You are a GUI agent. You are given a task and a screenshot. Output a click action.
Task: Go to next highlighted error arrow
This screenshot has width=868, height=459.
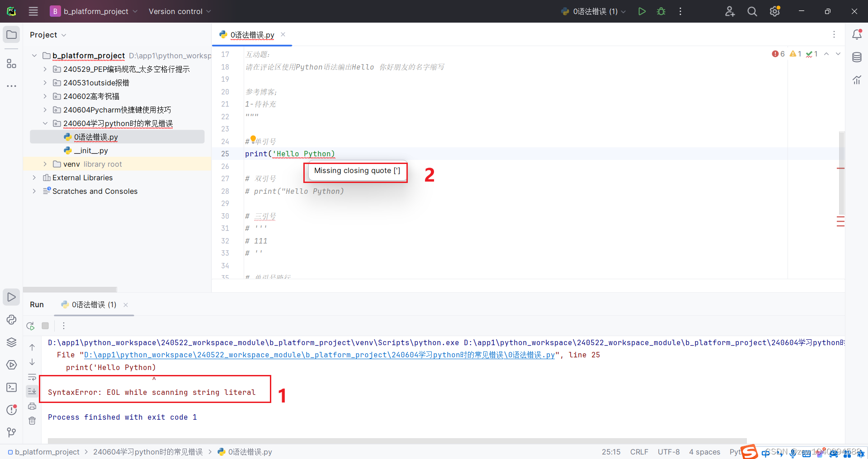pyautogui.click(x=838, y=54)
